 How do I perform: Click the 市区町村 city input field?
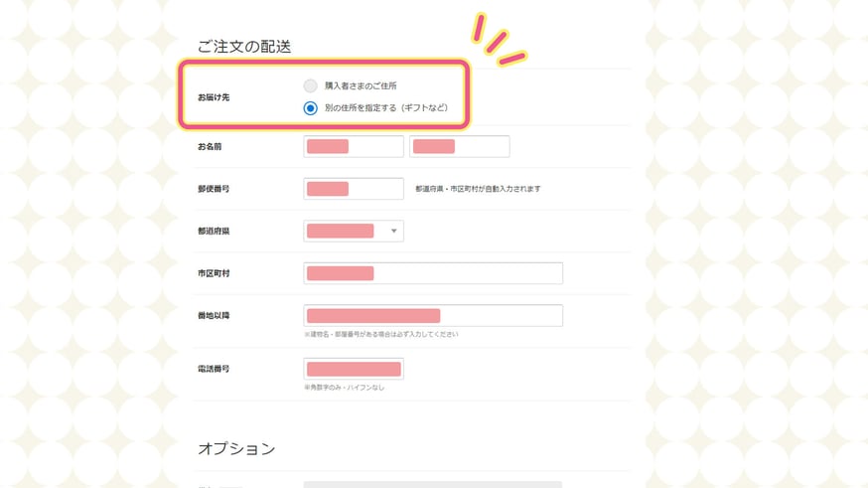coord(433,273)
